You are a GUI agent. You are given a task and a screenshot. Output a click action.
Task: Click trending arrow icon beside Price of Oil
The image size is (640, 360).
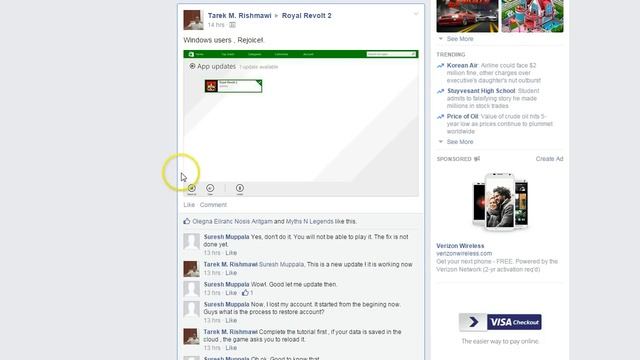440,117
